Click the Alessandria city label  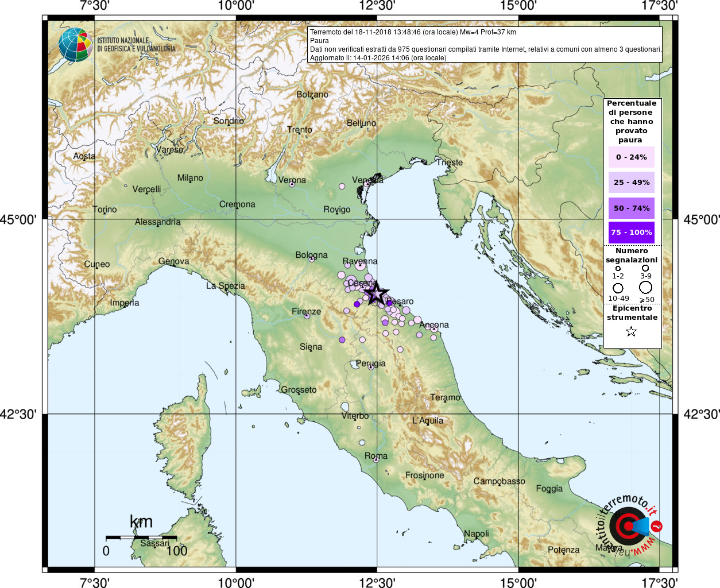158,222
